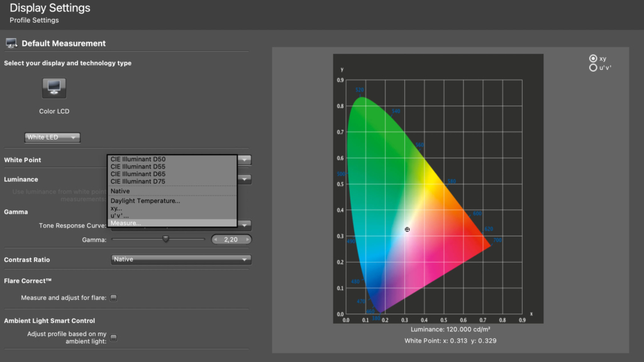Increase gamma with right stepper arrow
Image resolution: width=644 pixels, height=362 pixels.
pyautogui.click(x=247, y=239)
